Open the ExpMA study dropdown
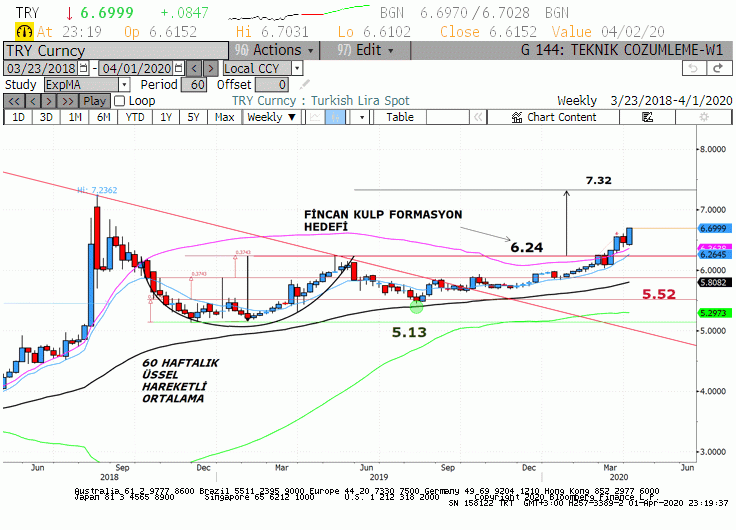This screenshot has height=530, width=736. (x=124, y=85)
